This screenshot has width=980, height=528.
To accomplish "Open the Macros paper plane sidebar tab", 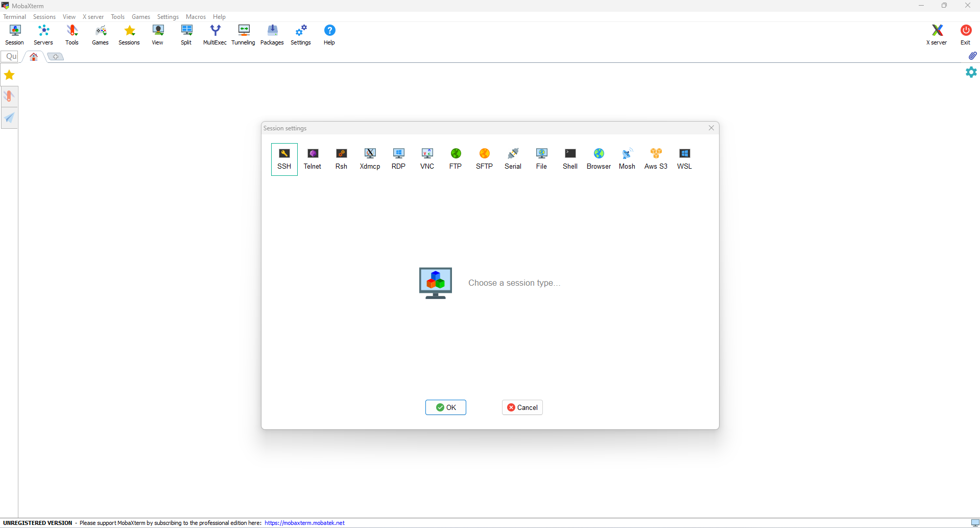I will 9,118.
